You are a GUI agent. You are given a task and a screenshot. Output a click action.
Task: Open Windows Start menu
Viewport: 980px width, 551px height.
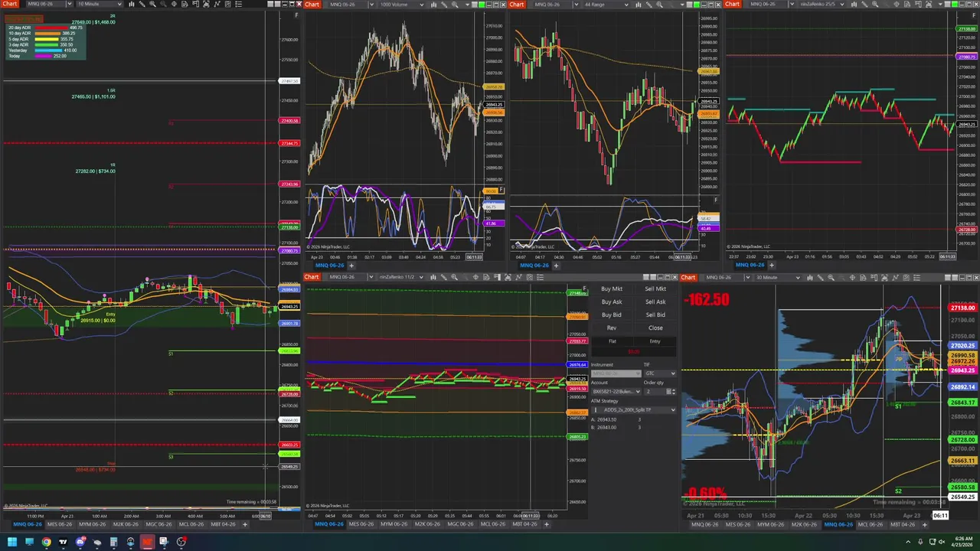tap(11, 542)
